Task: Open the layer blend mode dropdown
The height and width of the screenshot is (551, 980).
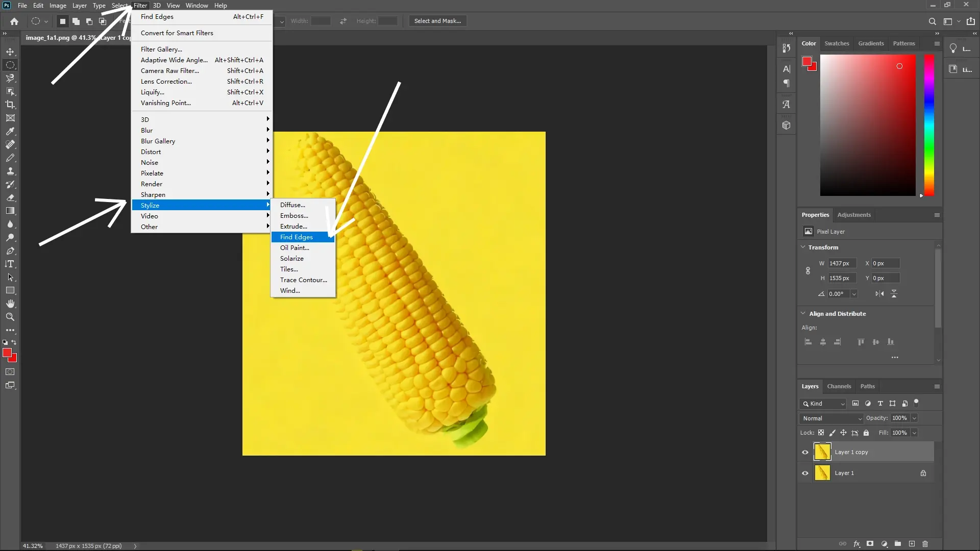Action: coord(831,418)
